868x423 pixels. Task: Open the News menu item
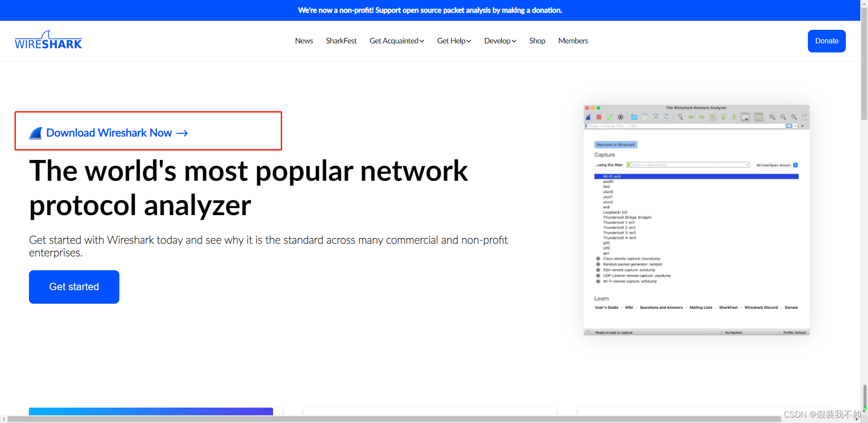point(304,41)
